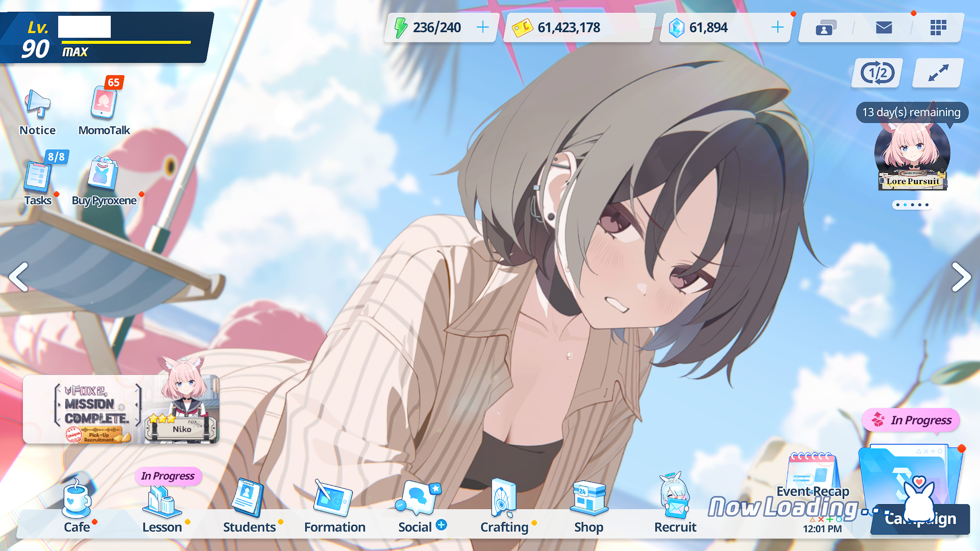This screenshot has height=551, width=980.
Task: Hide the UI with the expand arrows button
Action: point(938,73)
